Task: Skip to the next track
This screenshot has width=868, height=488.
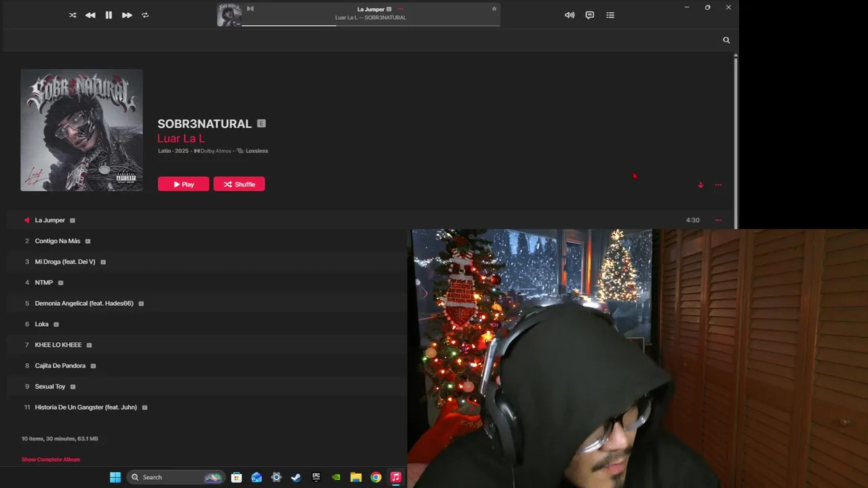Action: 127,15
